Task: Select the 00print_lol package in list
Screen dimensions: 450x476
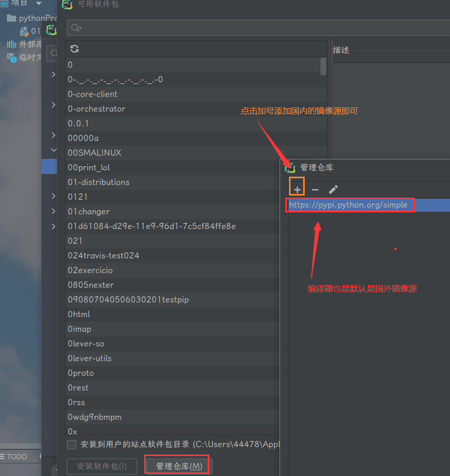Action: tap(89, 168)
